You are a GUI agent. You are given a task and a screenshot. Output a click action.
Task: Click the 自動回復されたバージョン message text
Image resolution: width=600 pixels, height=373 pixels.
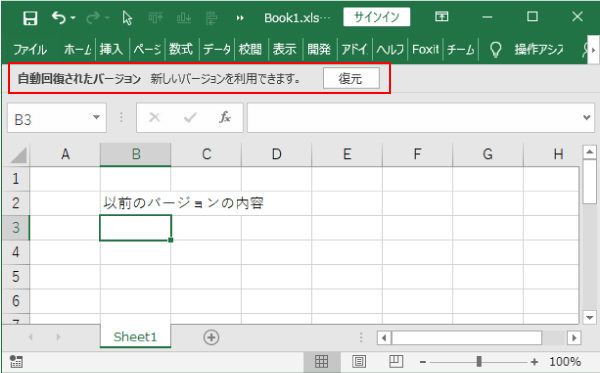(x=79, y=79)
